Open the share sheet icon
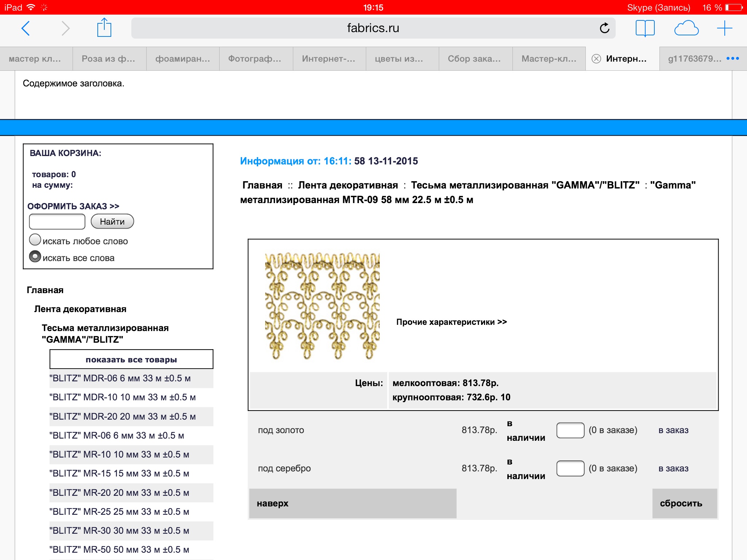 [x=104, y=27]
